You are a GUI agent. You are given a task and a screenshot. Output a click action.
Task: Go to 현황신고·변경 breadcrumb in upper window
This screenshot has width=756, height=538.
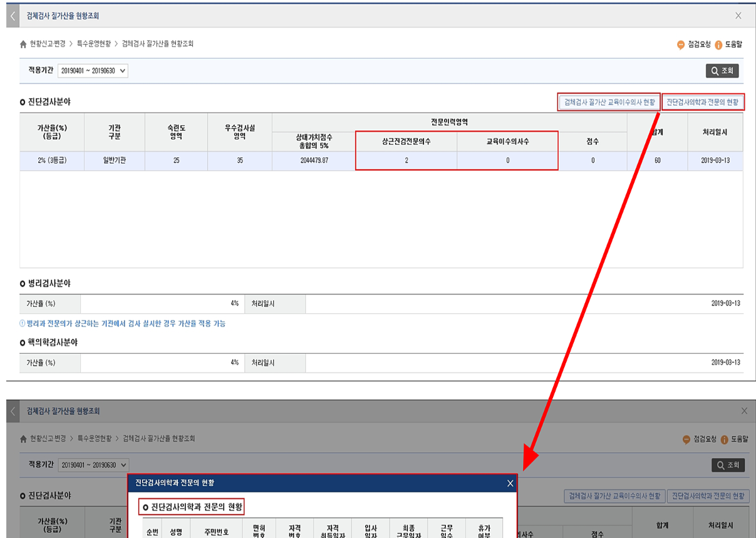coord(48,44)
